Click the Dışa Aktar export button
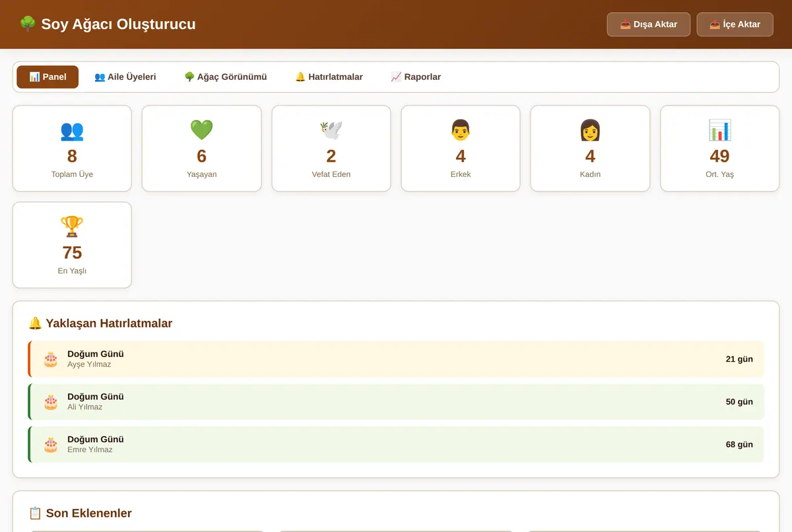The height and width of the screenshot is (532, 792). (x=649, y=24)
